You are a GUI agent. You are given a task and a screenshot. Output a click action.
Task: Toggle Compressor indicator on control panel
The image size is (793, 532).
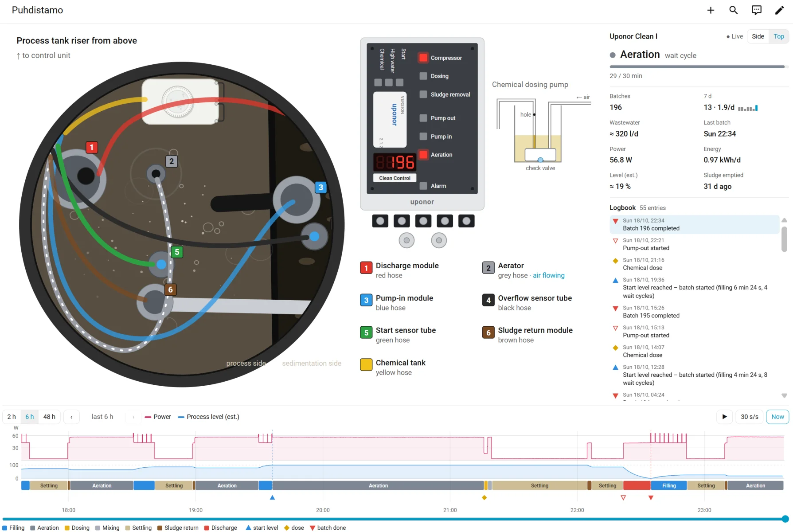click(423, 58)
